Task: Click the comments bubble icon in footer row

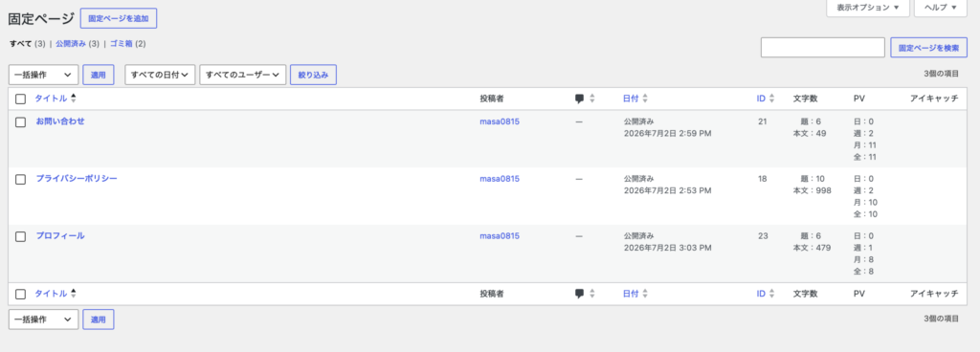Action: tap(579, 294)
